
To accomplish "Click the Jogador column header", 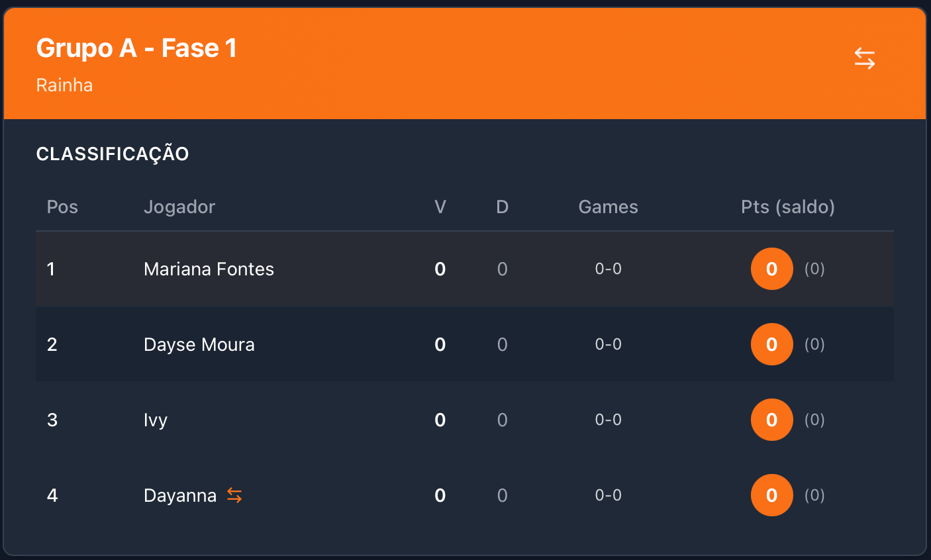I will tap(179, 207).
